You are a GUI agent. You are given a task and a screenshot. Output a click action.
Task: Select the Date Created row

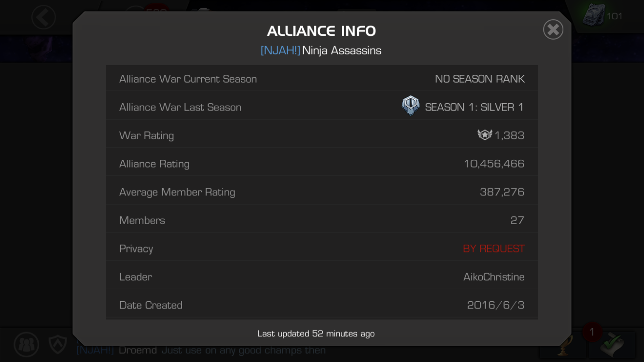click(322, 305)
